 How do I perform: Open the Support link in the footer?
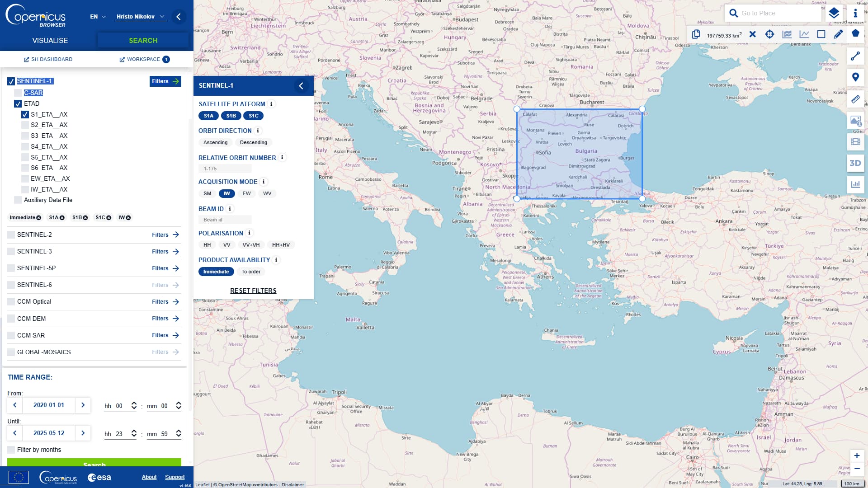point(175,477)
